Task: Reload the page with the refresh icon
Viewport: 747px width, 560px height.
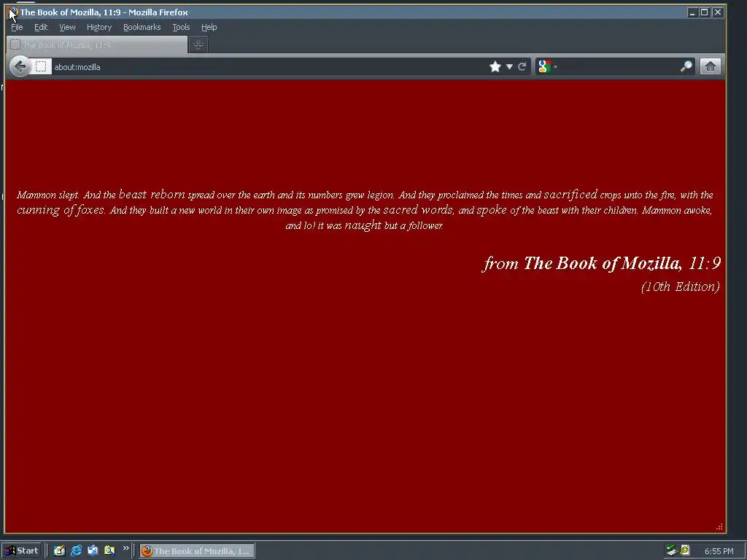Action: [x=522, y=66]
